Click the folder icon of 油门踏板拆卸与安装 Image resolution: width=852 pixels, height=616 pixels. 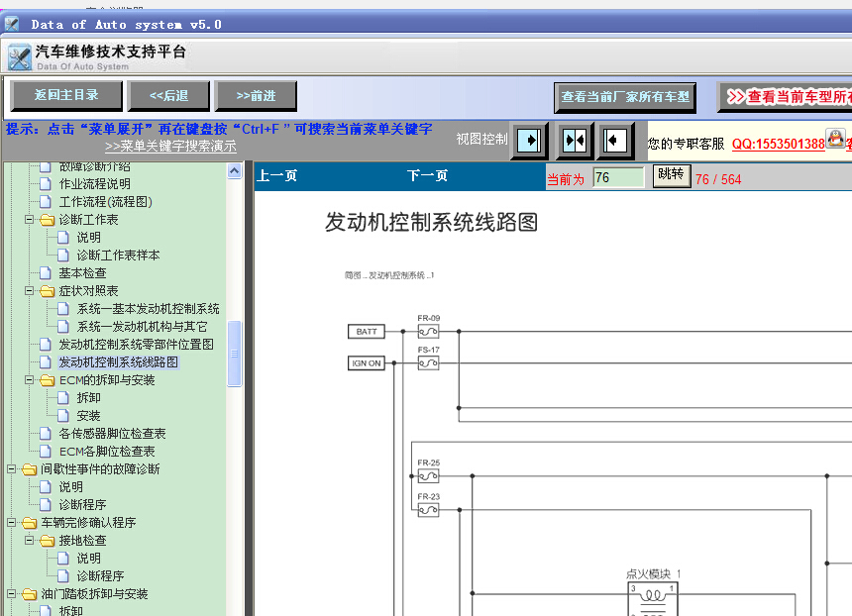point(30,594)
